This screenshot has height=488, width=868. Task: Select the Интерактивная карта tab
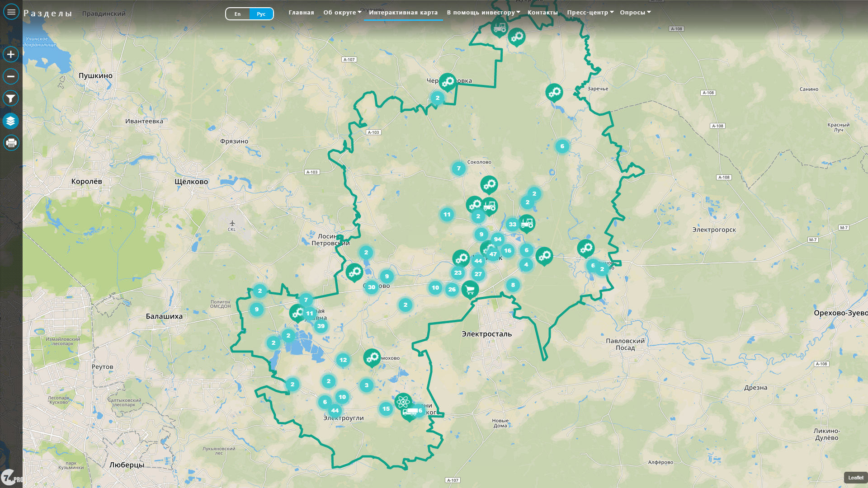(403, 13)
